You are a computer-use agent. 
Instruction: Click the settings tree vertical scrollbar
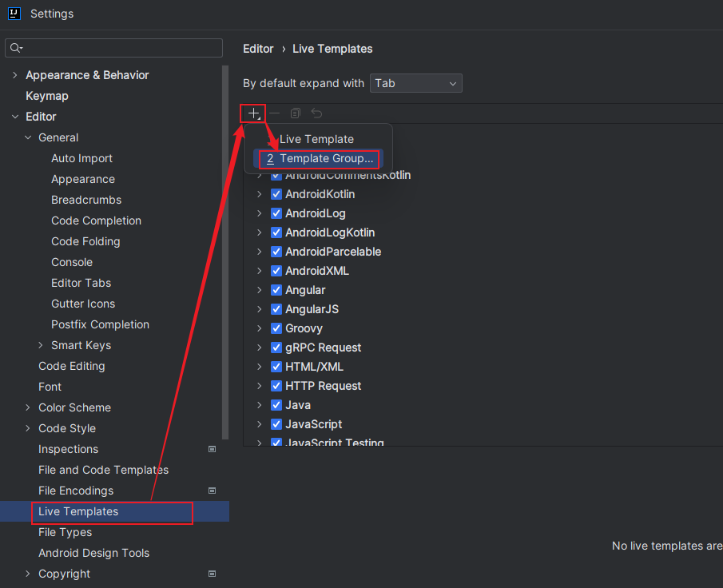(225, 240)
